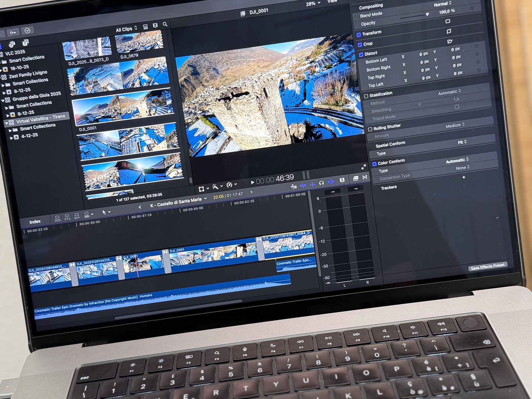Activate Crop on-screen controls in inspector
The width and height of the screenshot is (532, 399).
[x=449, y=31]
